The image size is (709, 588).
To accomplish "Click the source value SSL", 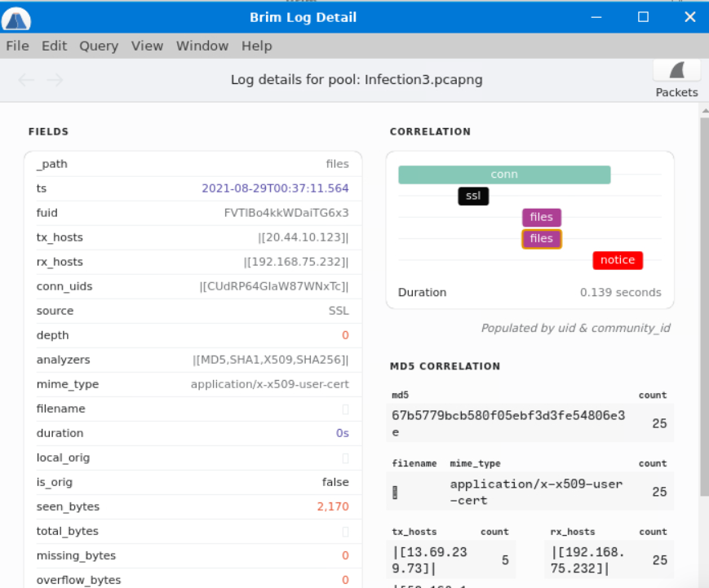I will tap(339, 311).
